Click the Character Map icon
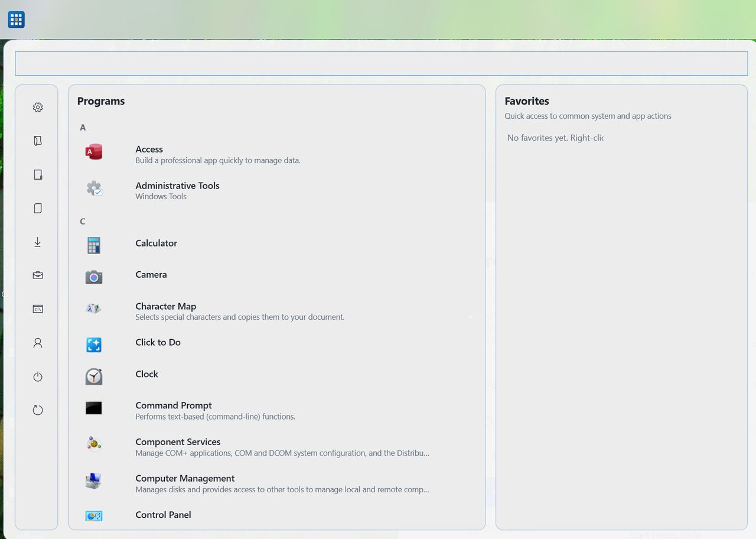This screenshot has height=539, width=756. point(93,309)
